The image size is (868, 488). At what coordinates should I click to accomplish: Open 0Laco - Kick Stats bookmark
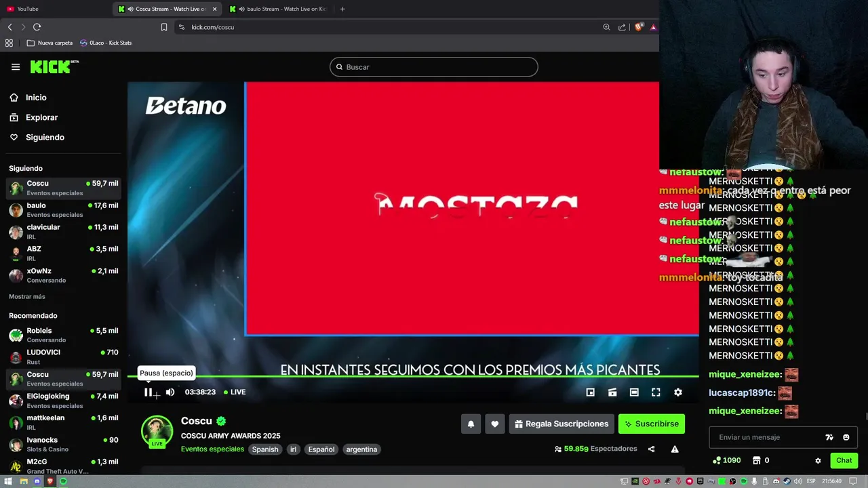[106, 43]
